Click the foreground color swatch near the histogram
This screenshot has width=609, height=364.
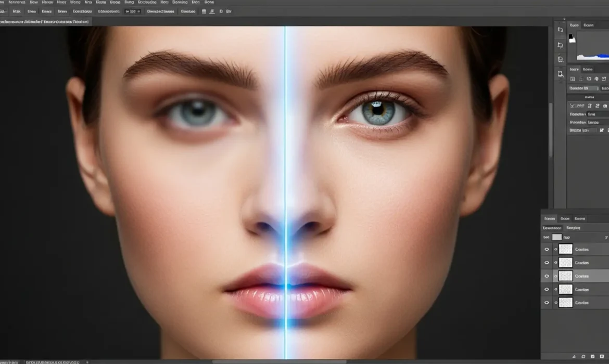pyautogui.click(x=572, y=37)
